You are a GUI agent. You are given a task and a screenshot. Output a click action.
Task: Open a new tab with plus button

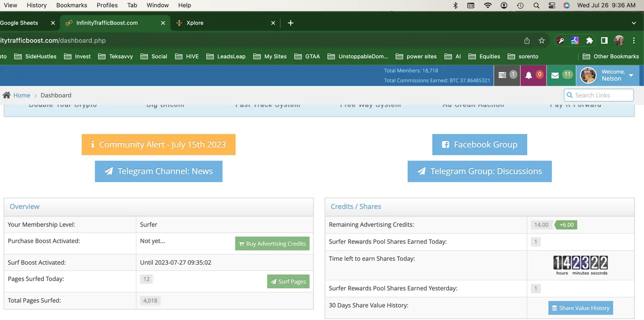tap(290, 23)
